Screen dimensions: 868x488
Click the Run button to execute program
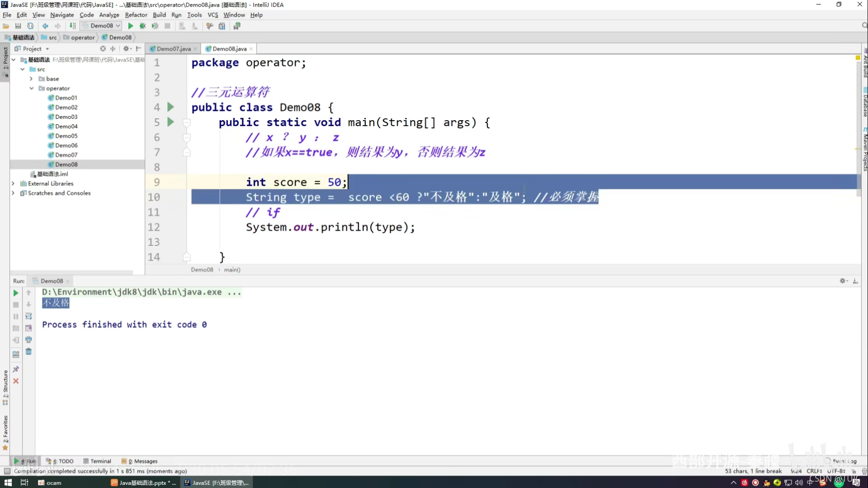click(130, 26)
